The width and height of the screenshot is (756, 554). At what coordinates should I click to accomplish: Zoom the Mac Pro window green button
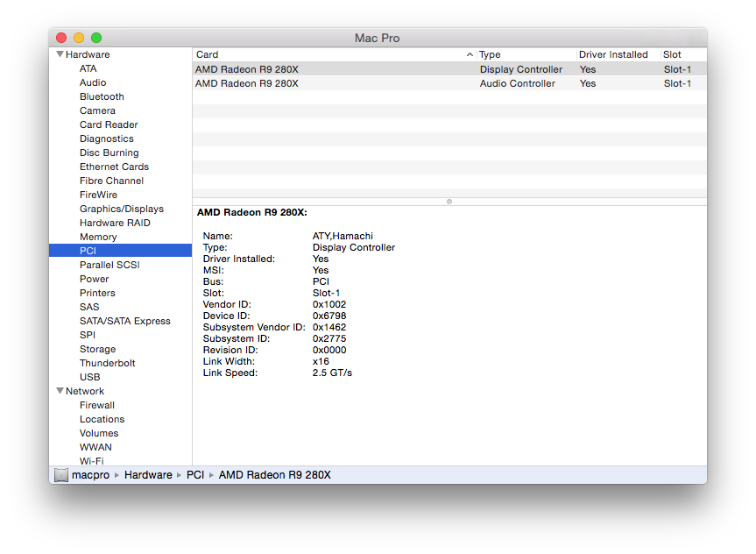[x=96, y=38]
